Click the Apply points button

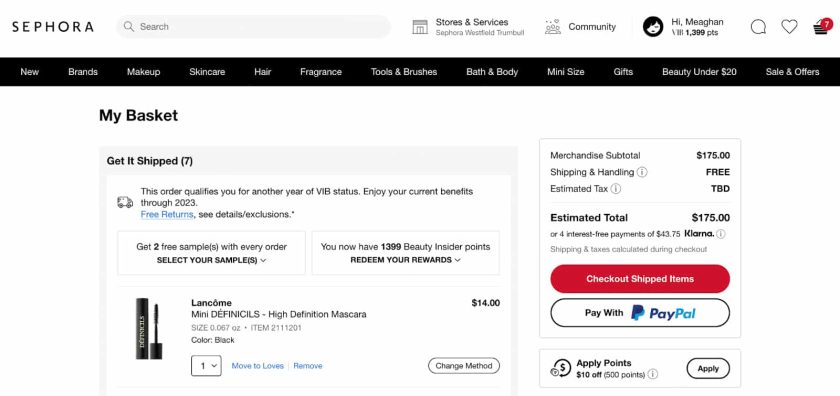(x=708, y=368)
